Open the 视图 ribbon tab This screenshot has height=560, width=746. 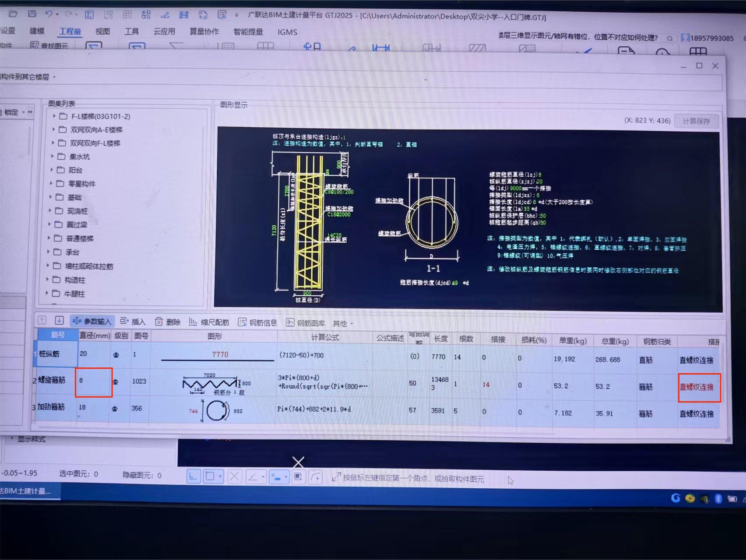(102, 31)
